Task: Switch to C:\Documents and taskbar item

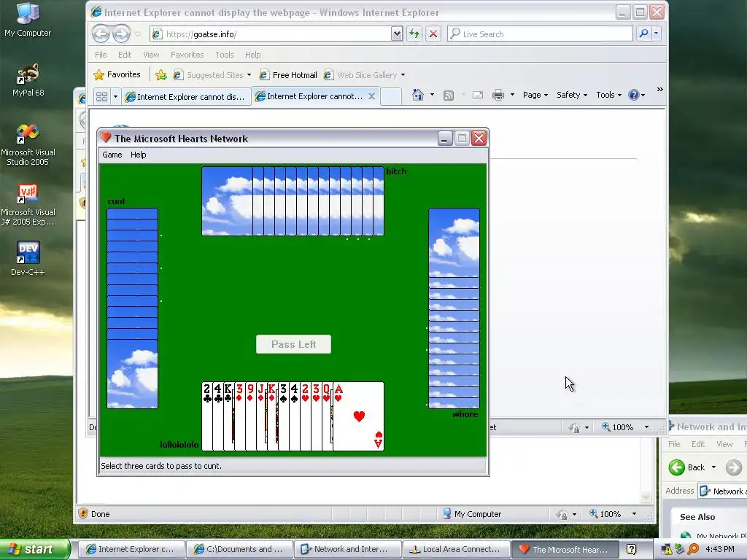Action: click(x=239, y=550)
